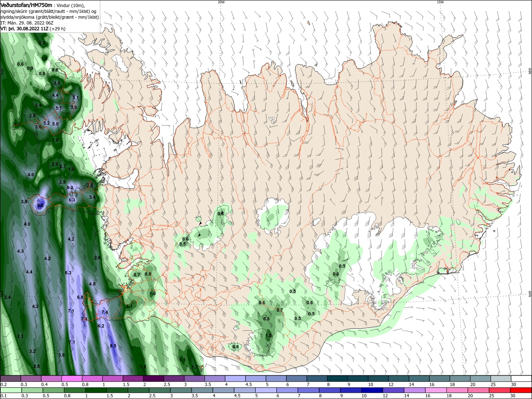Click the 1.9 precipitation value

[x=71, y=169]
